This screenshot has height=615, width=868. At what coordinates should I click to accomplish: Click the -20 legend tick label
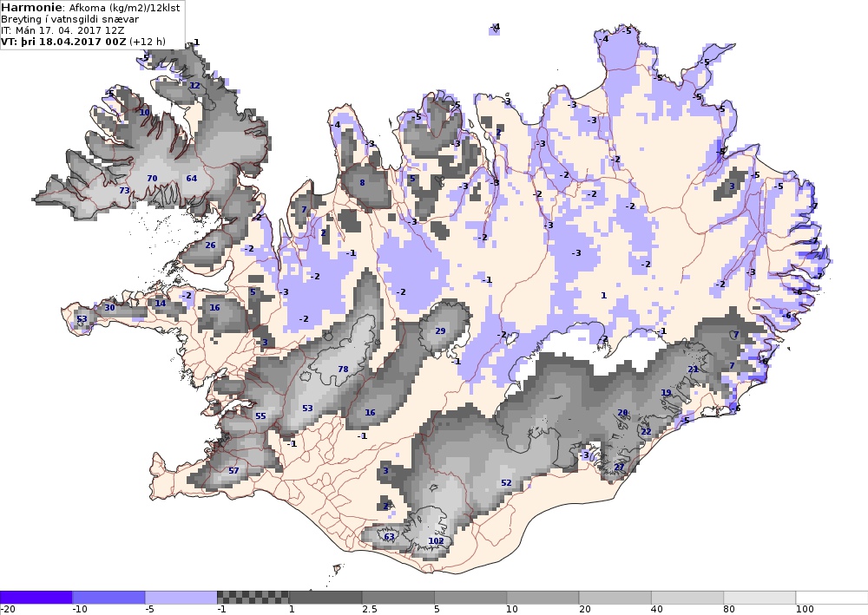pyautogui.click(x=7, y=610)
